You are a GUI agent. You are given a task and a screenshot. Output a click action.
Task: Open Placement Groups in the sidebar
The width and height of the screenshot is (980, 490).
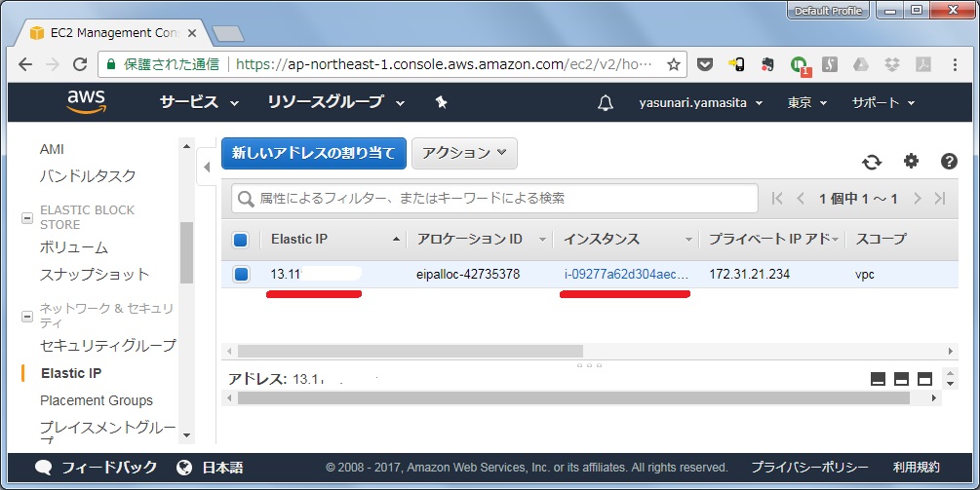coord(97,400)
